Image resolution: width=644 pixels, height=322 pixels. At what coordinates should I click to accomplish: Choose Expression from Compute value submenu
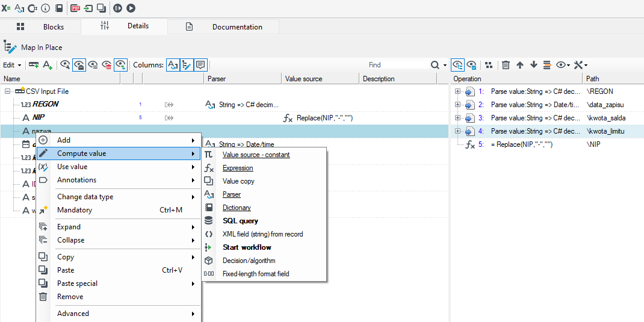coord(238,168)
